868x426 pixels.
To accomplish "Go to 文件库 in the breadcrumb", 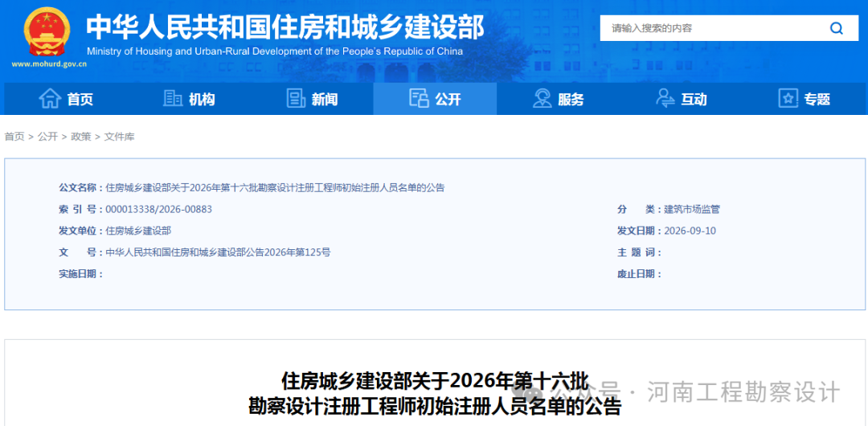I will pyautogui.click(x=119, y=137).
